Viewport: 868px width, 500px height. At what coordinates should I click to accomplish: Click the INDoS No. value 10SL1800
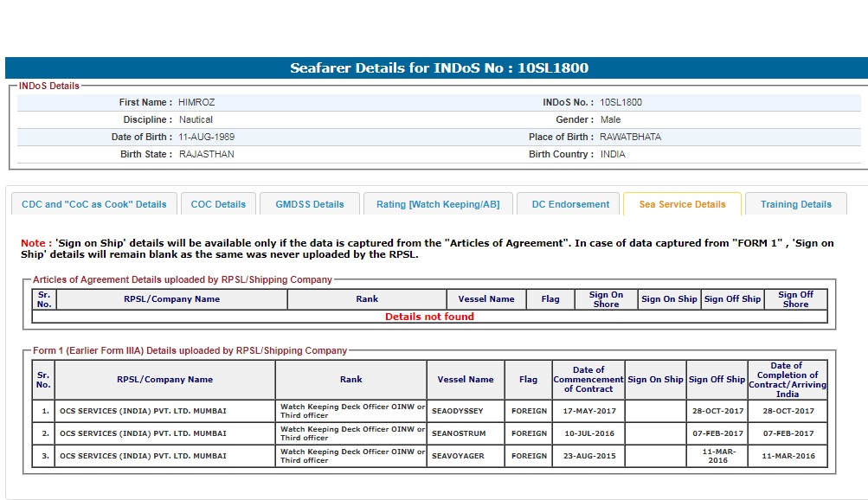[620, 102]
